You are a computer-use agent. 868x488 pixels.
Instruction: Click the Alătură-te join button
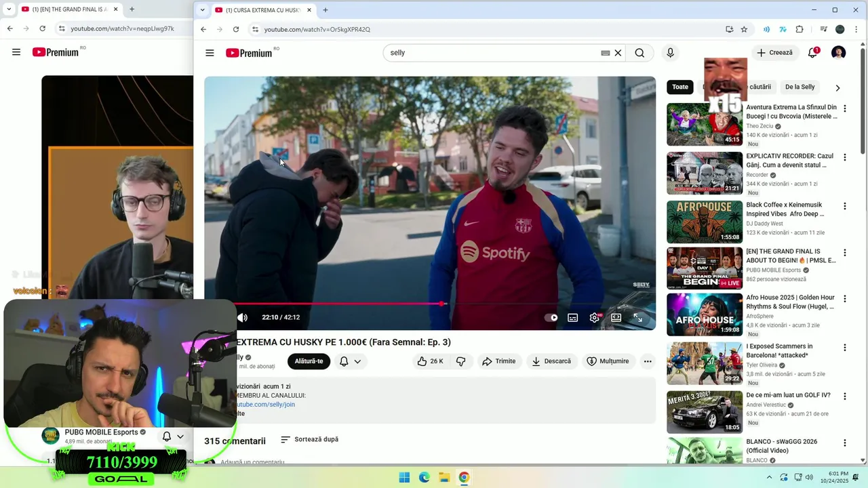point(309,361)
